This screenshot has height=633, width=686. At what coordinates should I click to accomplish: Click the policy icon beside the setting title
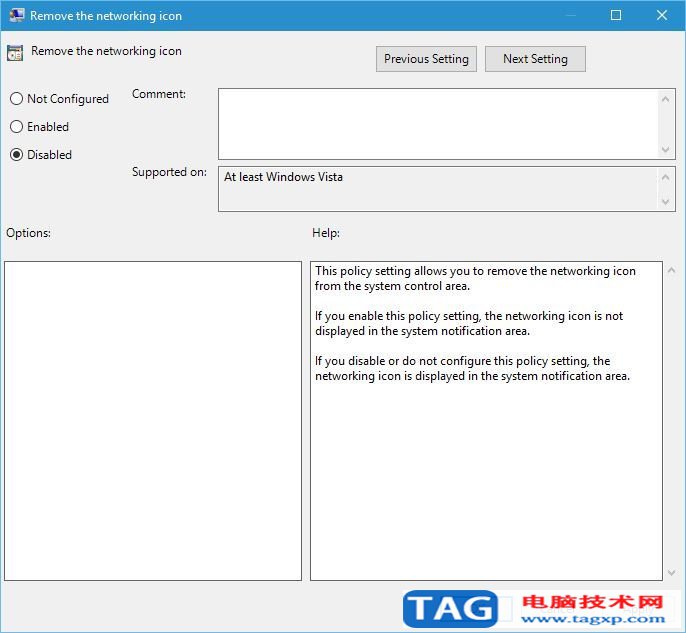tap(15, 53)
